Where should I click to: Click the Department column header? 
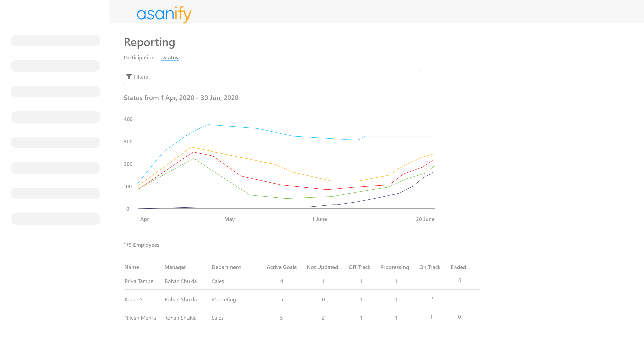tap(226, 267)
